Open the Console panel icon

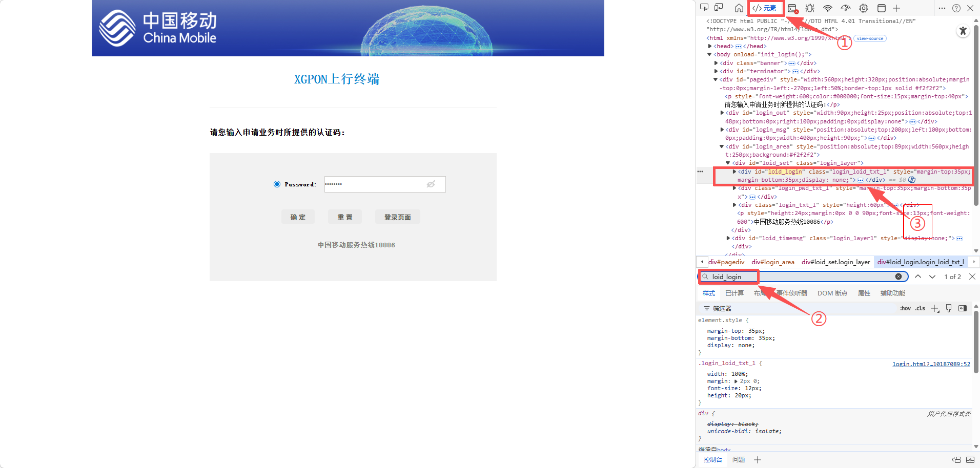[x=792, y=8]
